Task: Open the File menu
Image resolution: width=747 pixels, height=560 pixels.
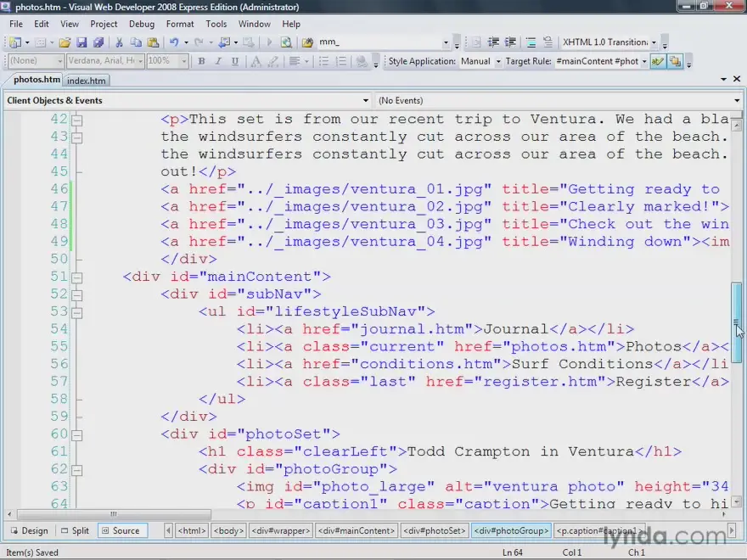Action: pyautogui.click(x=16, y=24)
